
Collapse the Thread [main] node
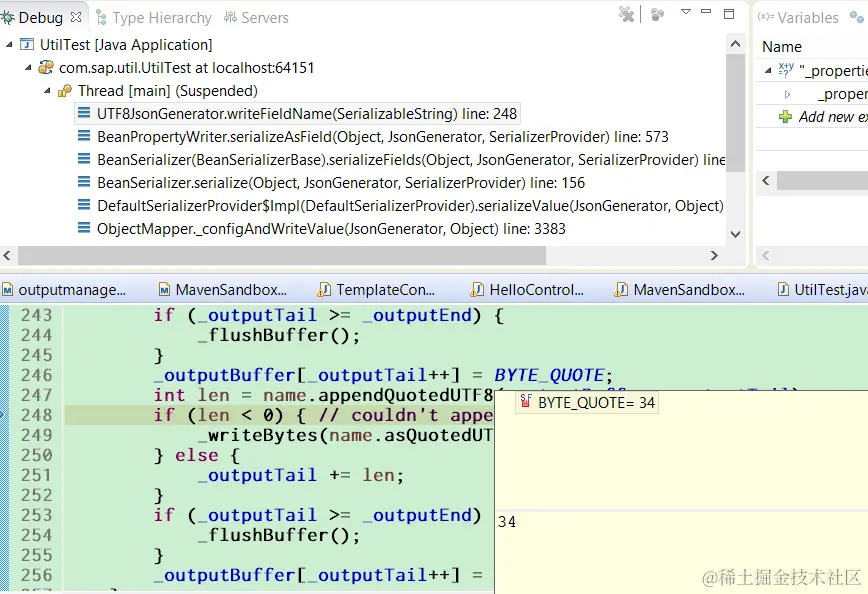pyautogui.click(x=48, y=91)
